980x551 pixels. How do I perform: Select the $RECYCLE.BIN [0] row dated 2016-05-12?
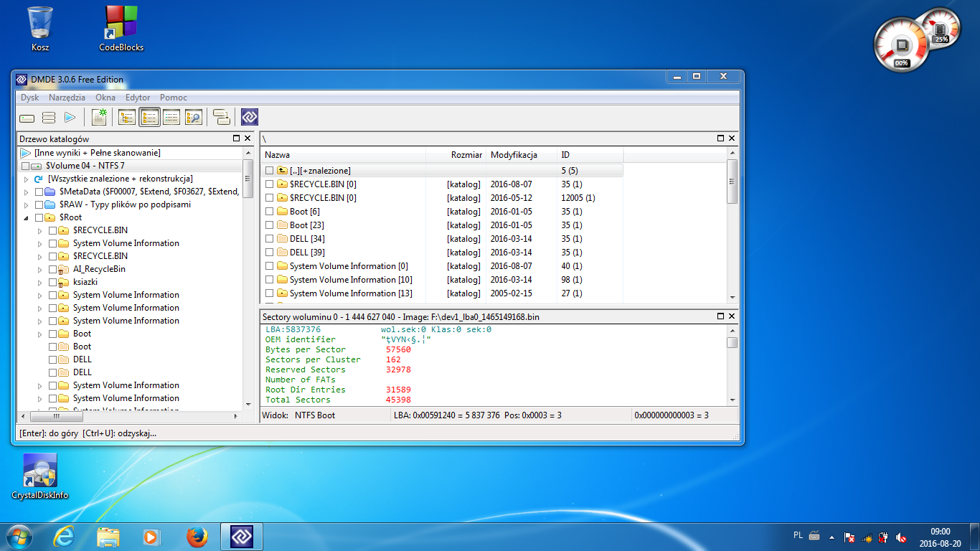(x=442, y=198)
